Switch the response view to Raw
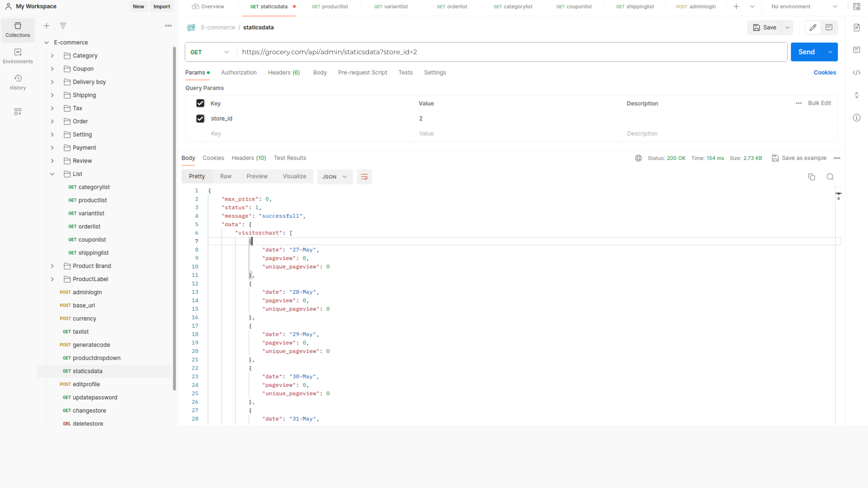 pos(226,177)
